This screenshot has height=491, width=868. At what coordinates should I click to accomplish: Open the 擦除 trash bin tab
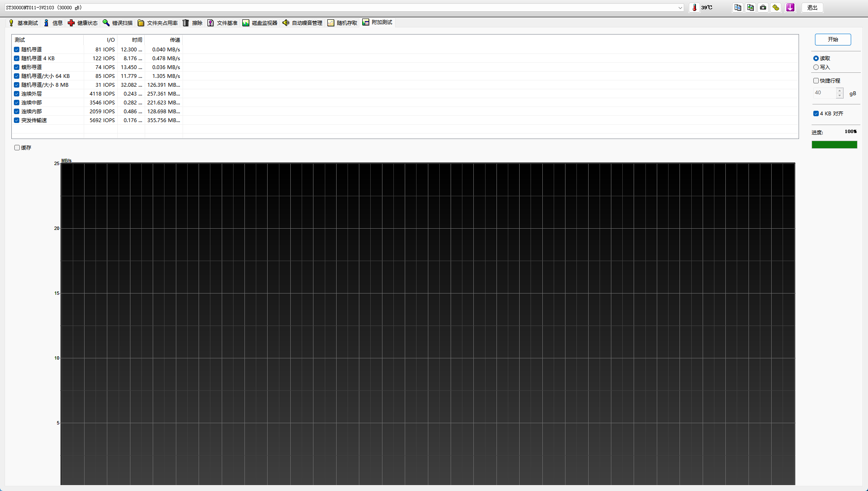[x=193, y=23]
